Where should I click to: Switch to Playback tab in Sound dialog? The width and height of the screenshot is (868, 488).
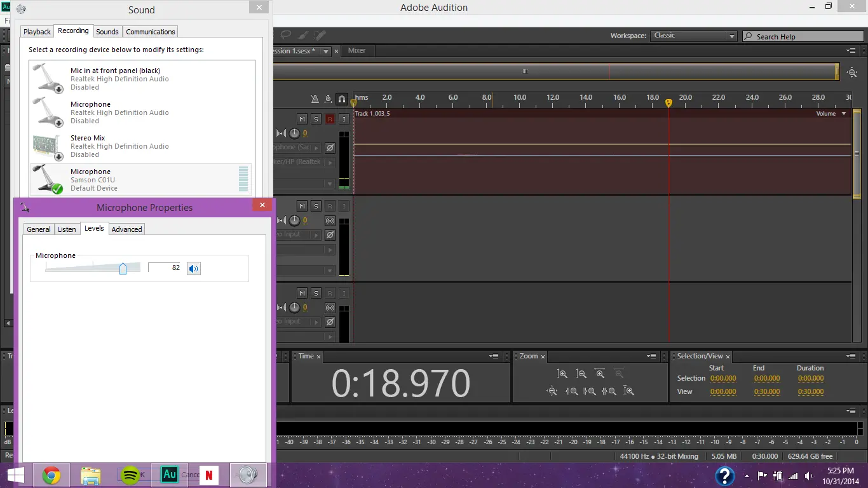37,32
